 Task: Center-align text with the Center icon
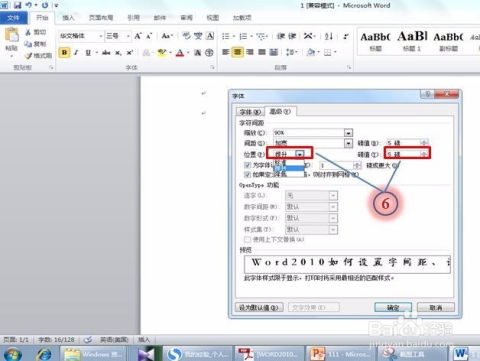(x=238, y=52)
